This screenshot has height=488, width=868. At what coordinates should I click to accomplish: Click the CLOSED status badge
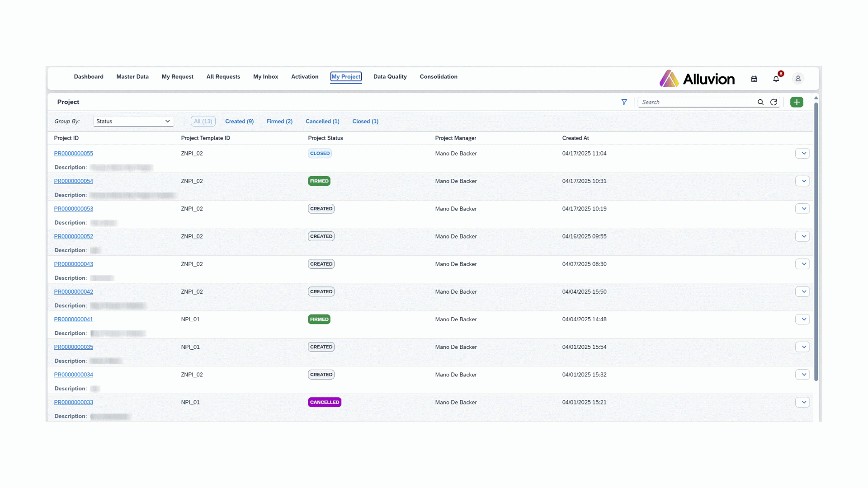pos(320,154)
